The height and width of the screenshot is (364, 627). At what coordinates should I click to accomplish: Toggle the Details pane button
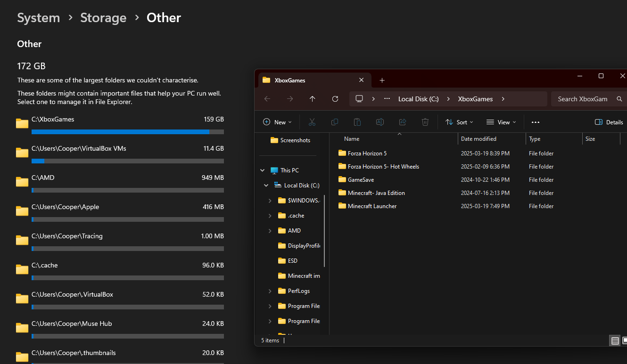(609, 122)
